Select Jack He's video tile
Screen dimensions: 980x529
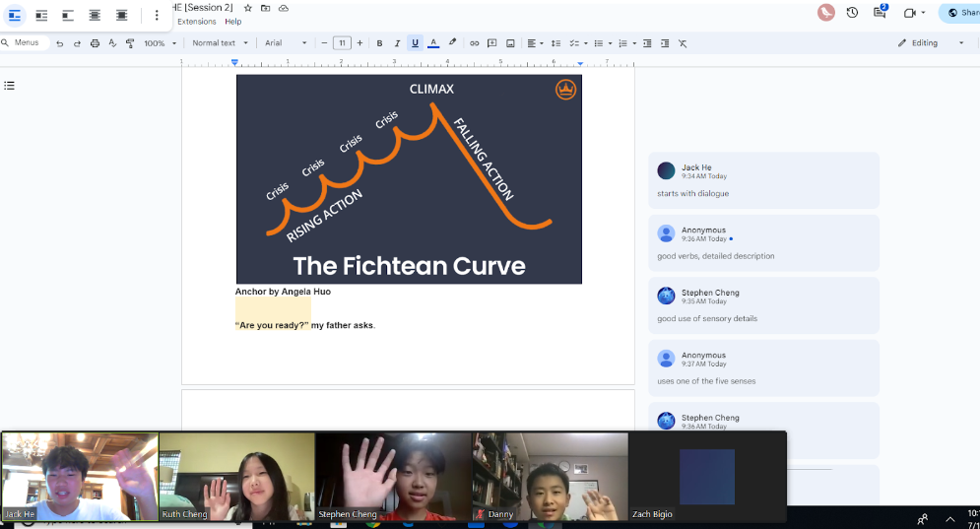[x=80, y=477]
